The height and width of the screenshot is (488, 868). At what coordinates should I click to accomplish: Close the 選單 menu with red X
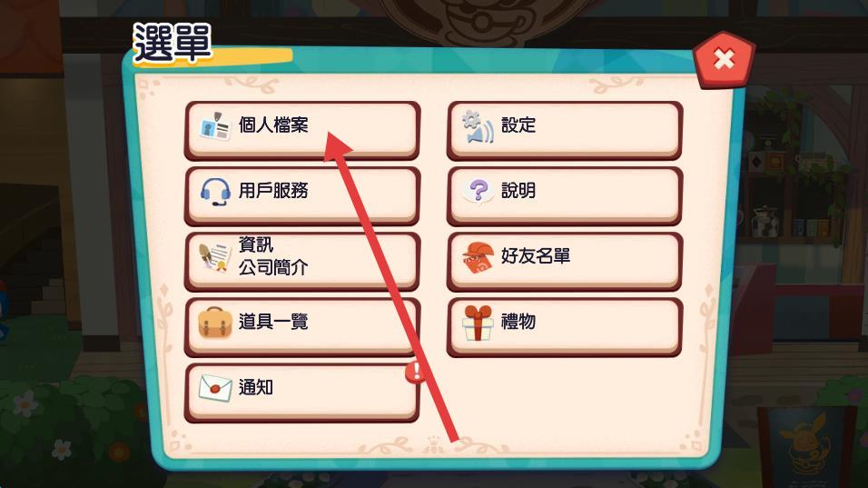coord(724,59)
